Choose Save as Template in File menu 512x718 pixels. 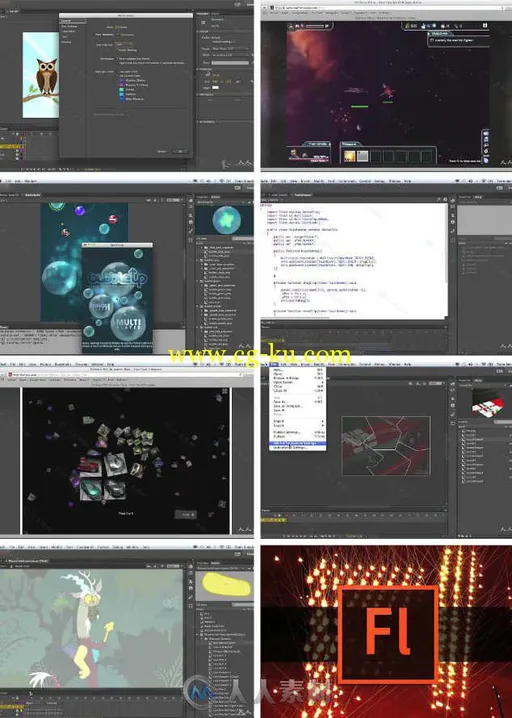[298, 406]
